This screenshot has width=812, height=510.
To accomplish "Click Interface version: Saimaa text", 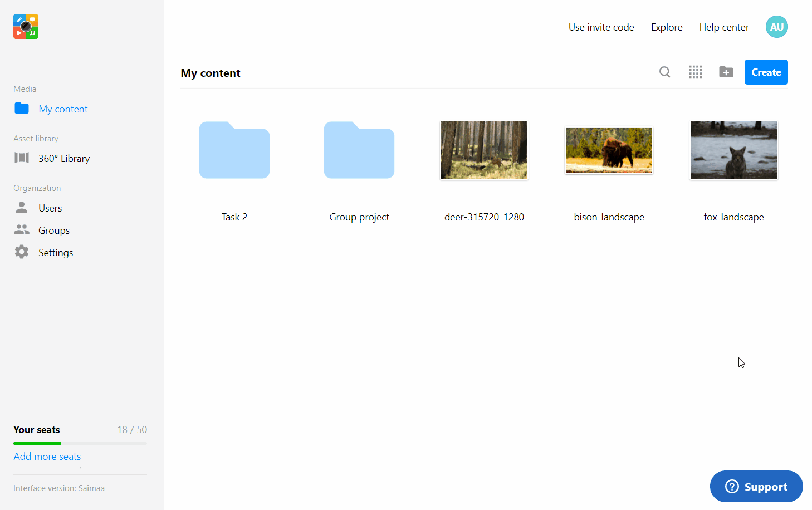I will click(x=59, y=488).
